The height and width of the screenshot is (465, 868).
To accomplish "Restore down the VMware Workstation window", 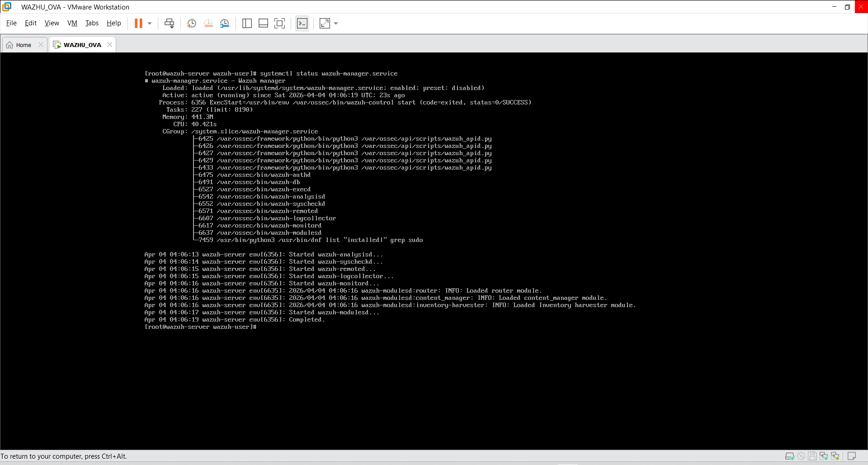I will (x=848, y=7).
